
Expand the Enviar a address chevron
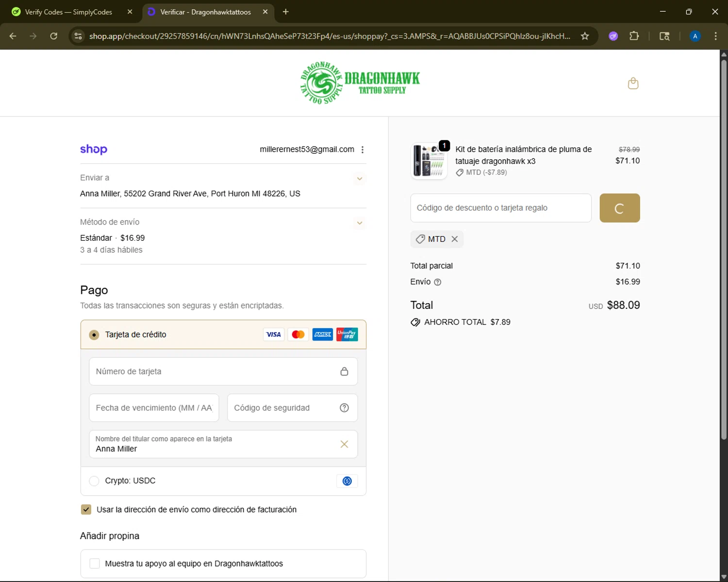click(x=360, y=178)
